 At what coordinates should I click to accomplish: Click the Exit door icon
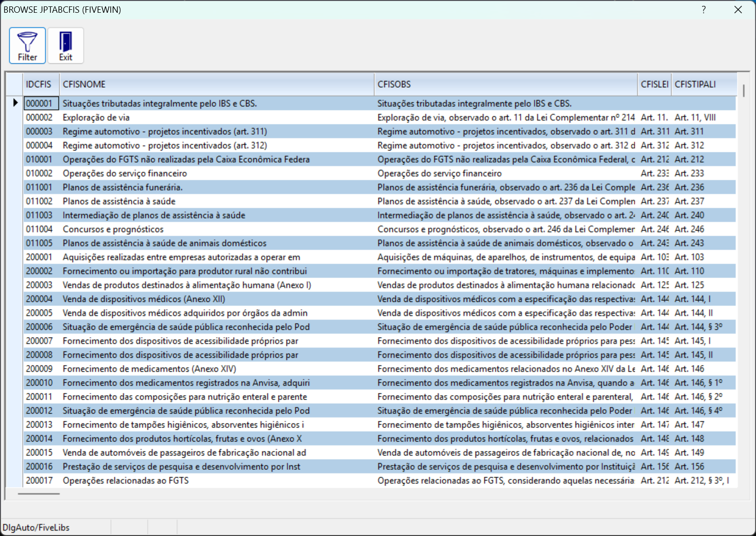click(66, 43)
